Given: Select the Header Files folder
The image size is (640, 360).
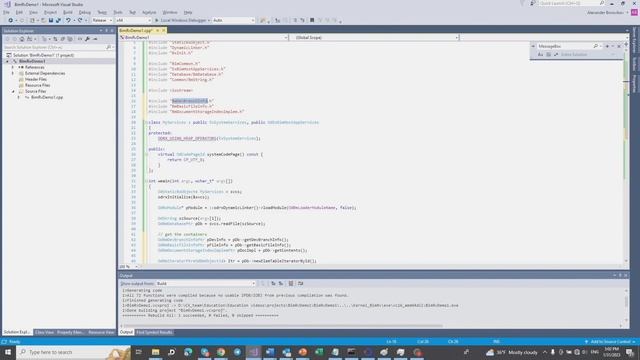Looking at the screenshot, I should coord(36,79).
